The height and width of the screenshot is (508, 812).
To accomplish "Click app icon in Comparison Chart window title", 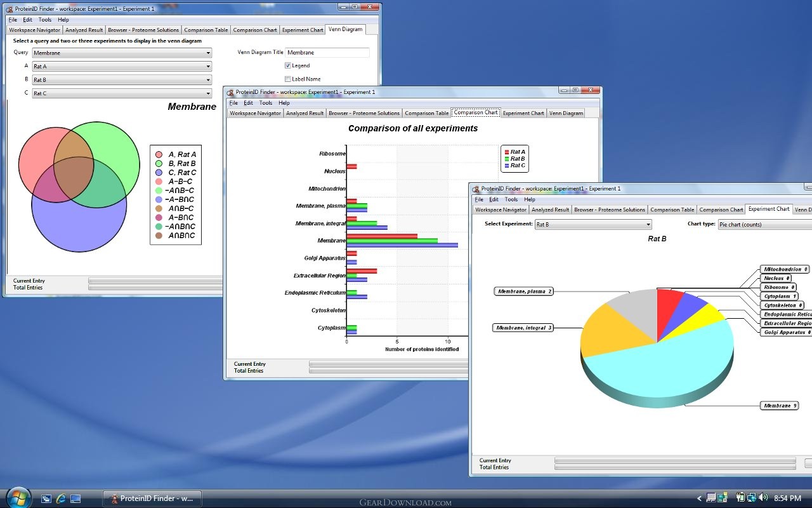I will pyautogui.click(x=230, y=92).
